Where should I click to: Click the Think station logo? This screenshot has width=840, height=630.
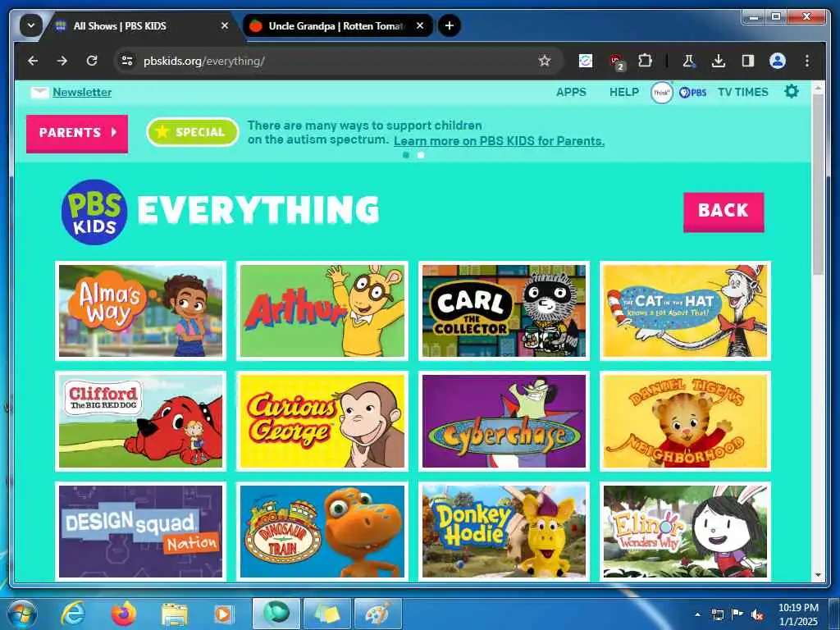[662, 93]
